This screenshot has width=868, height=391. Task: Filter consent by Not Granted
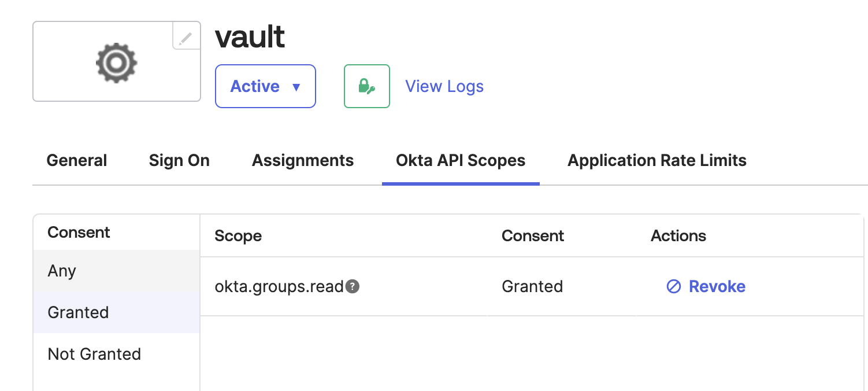pyautogui.click(x=117, y=354)
